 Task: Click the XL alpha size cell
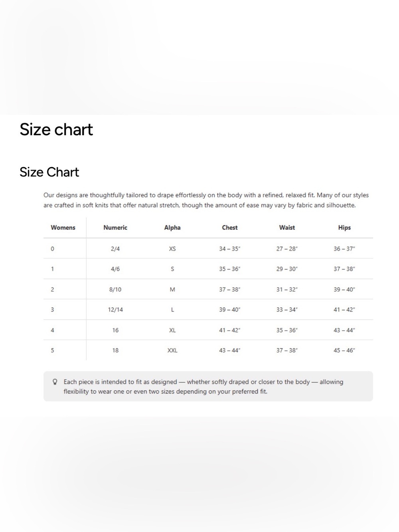(x=172, y=330)
